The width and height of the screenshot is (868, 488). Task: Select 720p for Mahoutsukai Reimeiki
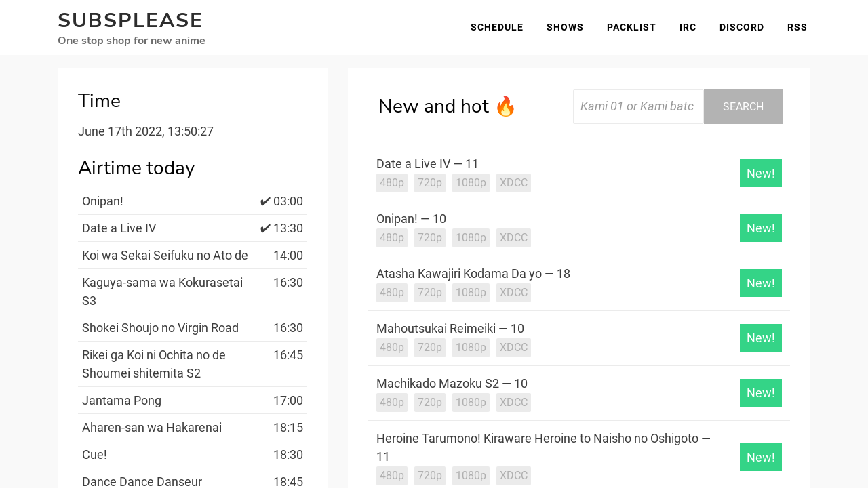pos(430,348)
